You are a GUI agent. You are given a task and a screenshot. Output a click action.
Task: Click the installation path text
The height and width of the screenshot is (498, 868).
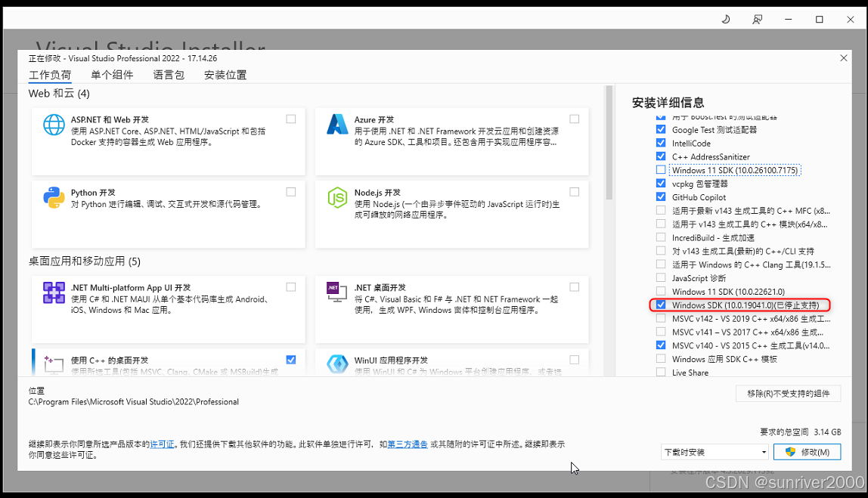[133, 402]
